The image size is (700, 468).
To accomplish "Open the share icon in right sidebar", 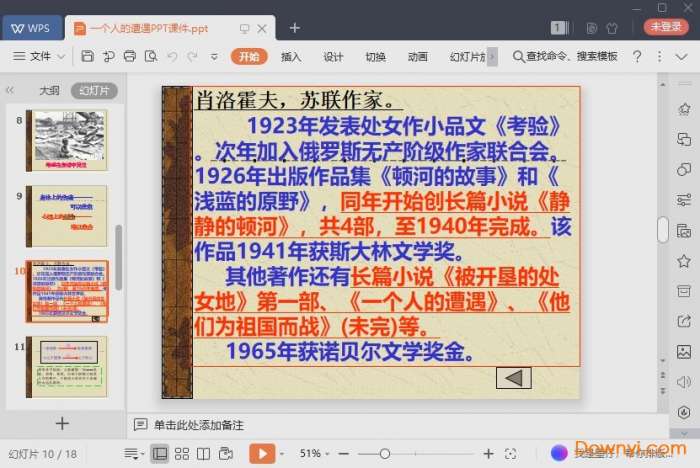I will 684,322.
